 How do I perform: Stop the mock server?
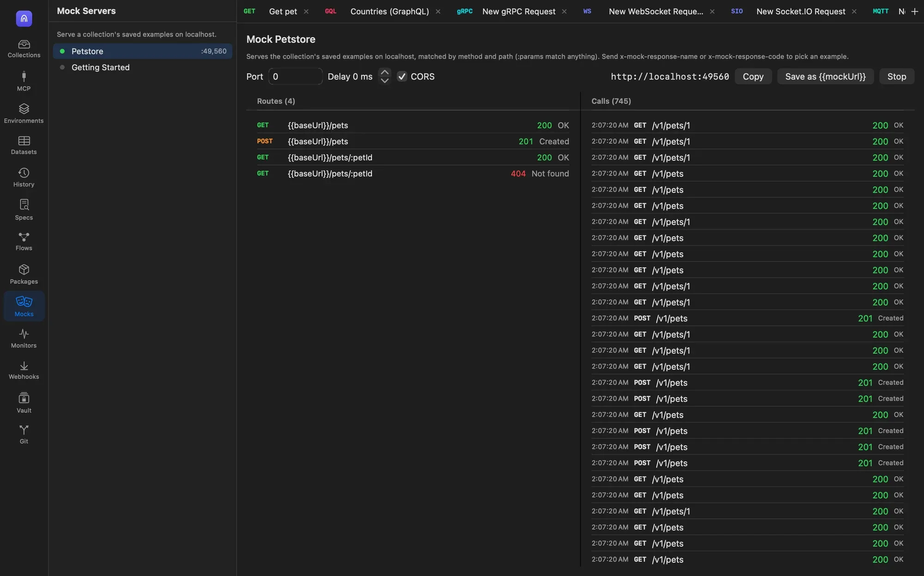coord(897,77)
